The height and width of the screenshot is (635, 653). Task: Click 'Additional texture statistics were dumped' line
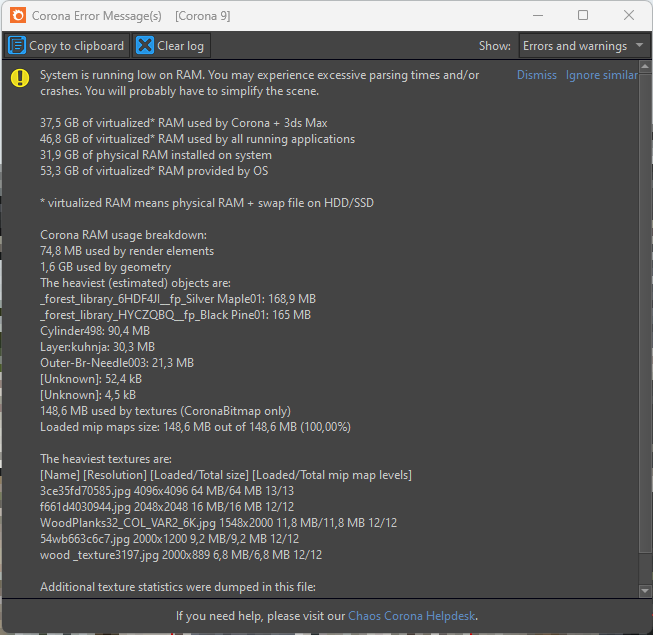click(178, 587)
